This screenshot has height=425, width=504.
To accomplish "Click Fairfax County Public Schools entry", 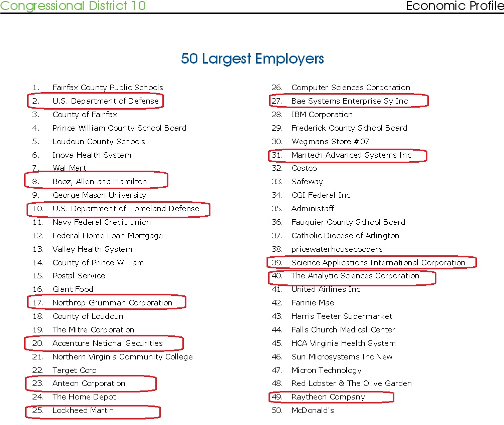I will 108,88.
